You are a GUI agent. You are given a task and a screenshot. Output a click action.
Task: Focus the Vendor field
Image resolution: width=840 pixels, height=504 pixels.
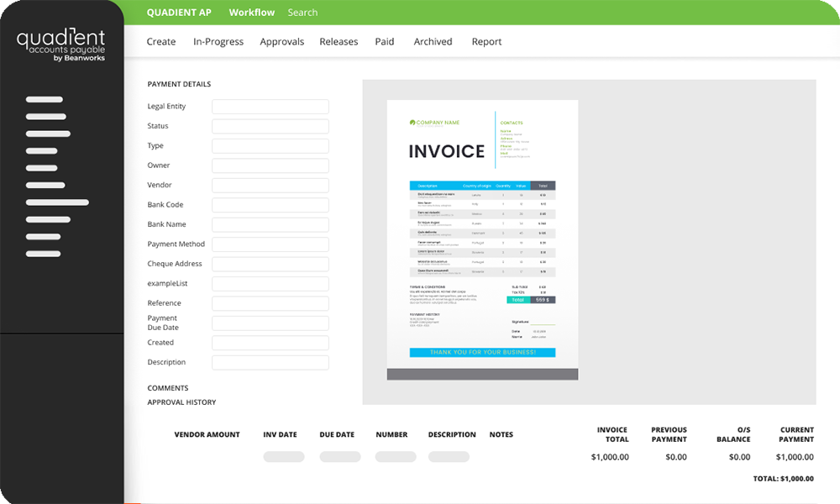point(270,186)
